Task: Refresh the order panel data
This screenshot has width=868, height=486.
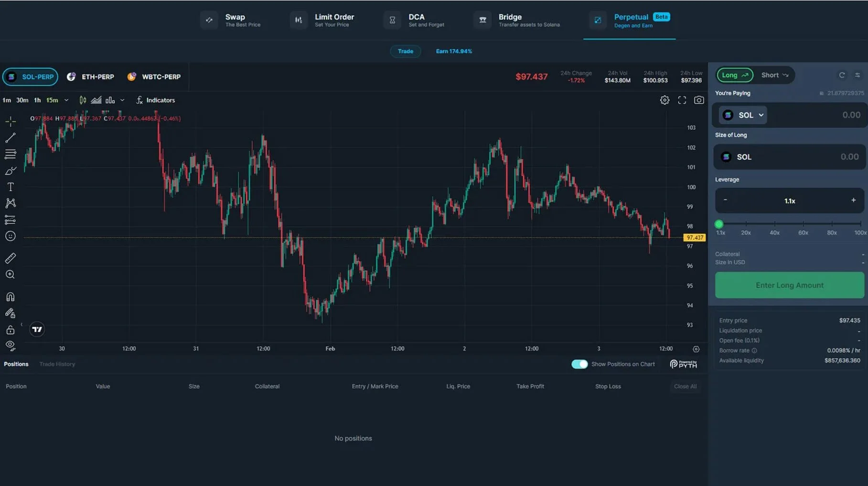Action: pos(842,75)
